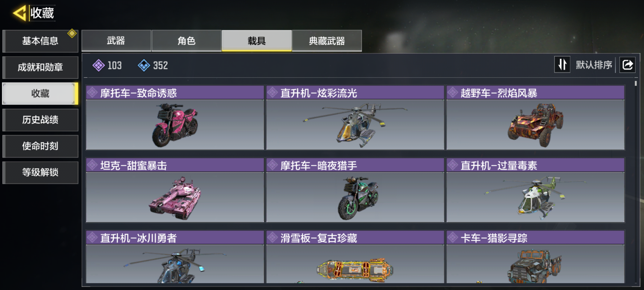Viewport: 644px width, 290px height.
Task: Open 成就和勋章 in the sidebar
Action: [40, 67]
